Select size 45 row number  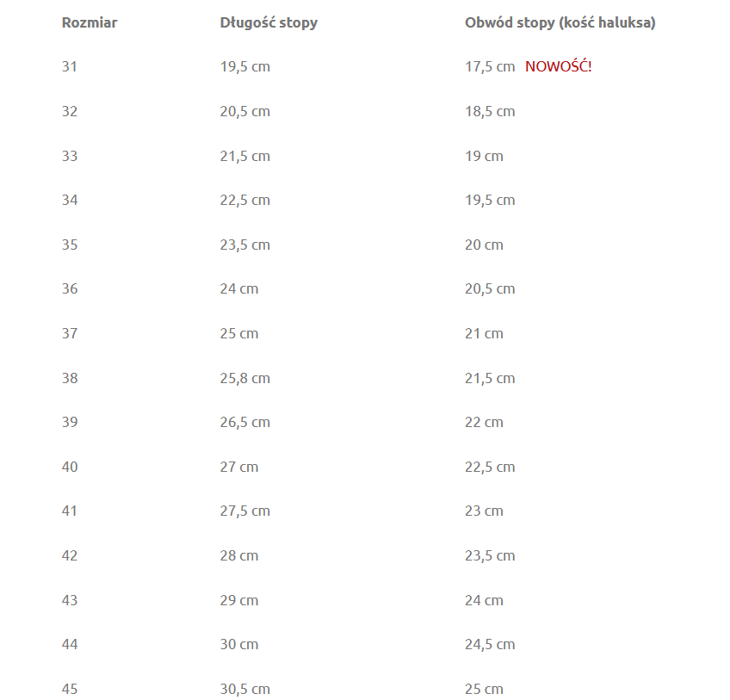tap(70, 689)
